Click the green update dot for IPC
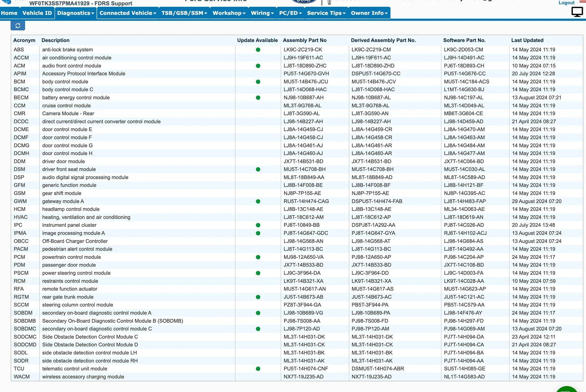 click(x=258, y=225)
